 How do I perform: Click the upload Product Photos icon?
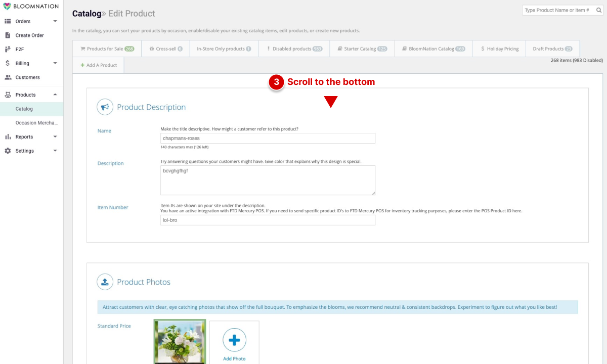pyautogui.click(x=105, y=282)
